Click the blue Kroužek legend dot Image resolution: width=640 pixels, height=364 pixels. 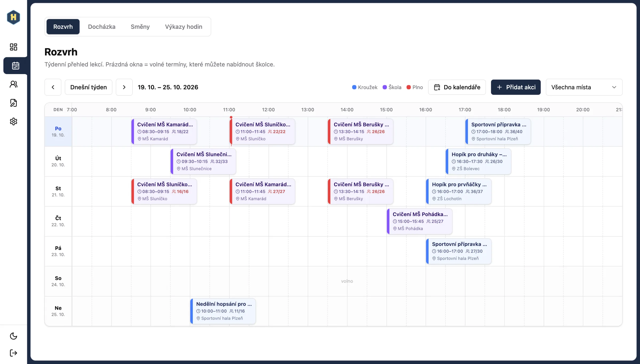click(354, 87)
